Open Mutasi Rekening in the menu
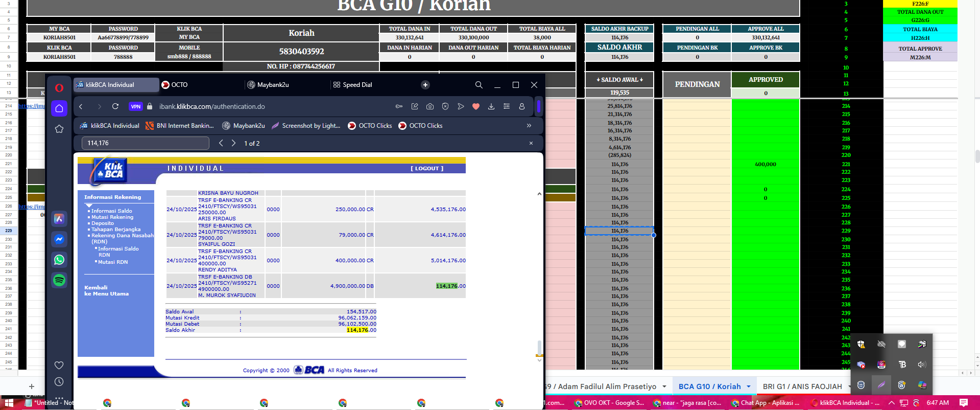This screenshot has width=980, height=410. [112, 217]
